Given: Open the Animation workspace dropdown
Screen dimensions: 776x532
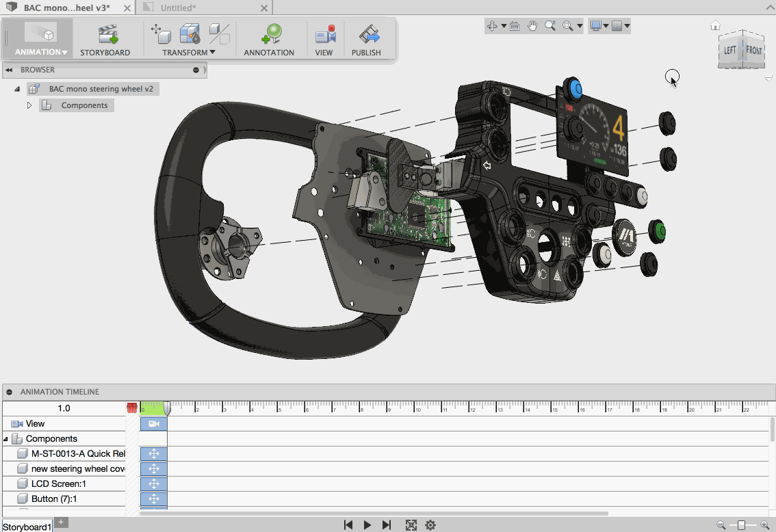Looking at the screenshot, I should [41, 52].
